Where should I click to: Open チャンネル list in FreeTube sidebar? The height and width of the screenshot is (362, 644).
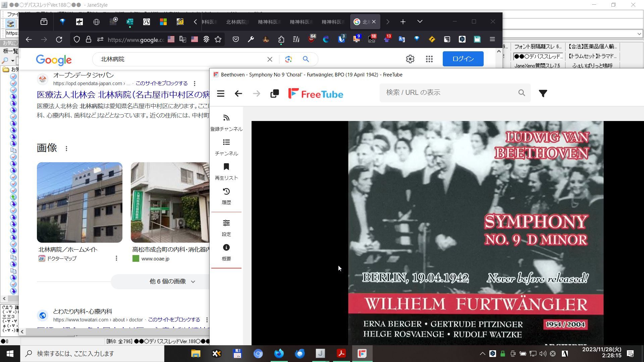point(226,147)
